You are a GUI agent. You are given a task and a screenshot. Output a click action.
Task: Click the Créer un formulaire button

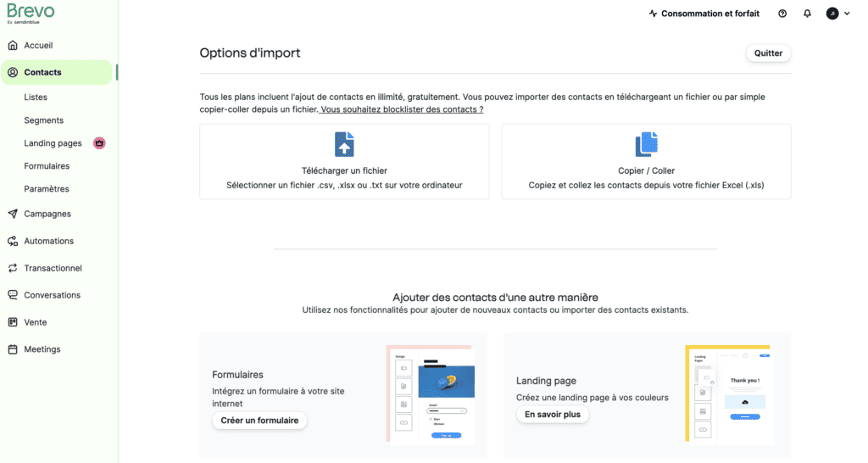pyautogui.click(x=259, y=421)
